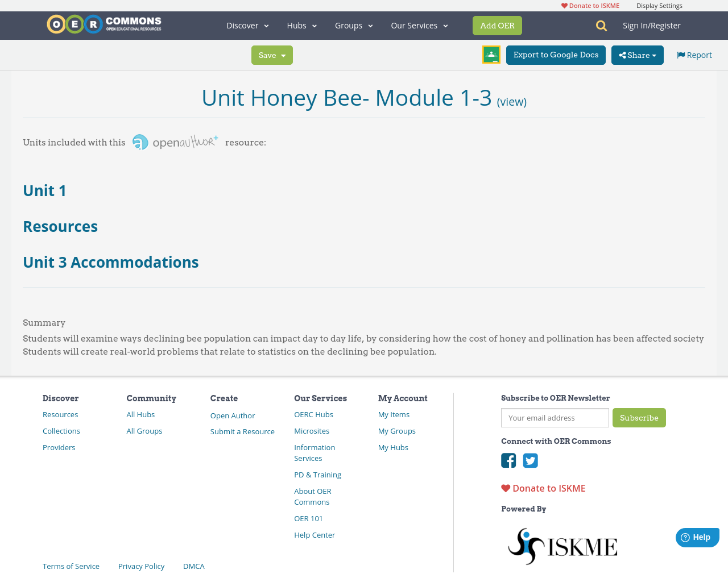Open the Groups menu

354,25
